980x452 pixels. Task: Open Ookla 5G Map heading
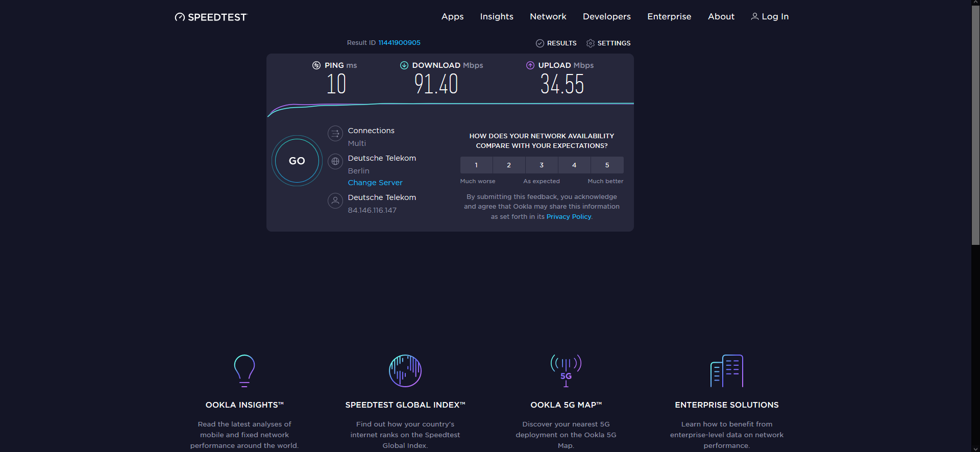pyautogui.click(x=566, y=405)
